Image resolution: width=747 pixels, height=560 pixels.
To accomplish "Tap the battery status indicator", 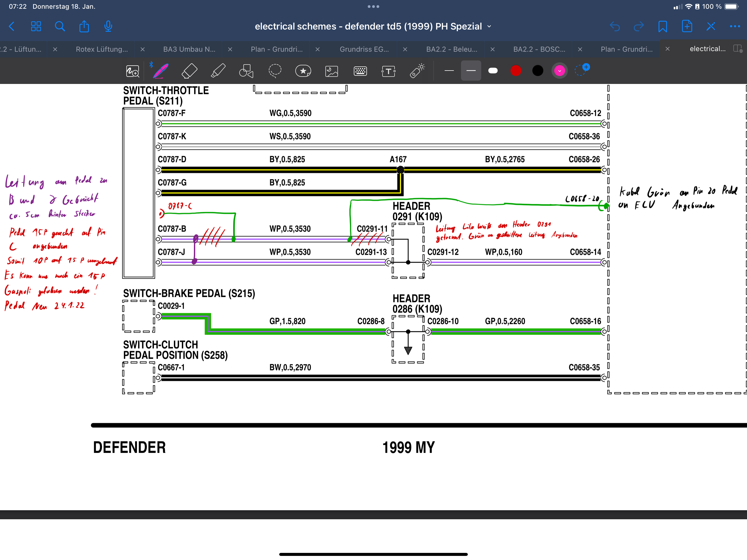I will coord(731,7).
